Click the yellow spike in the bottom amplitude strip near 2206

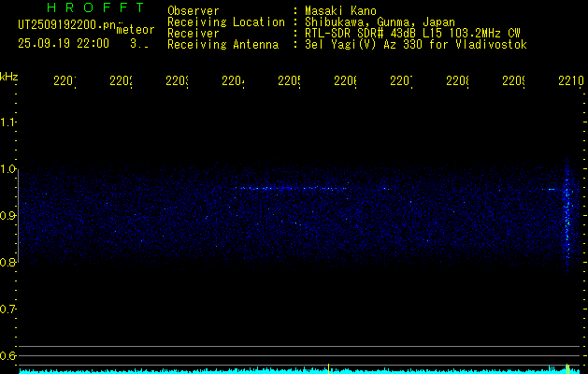click(x=328, y=368)
